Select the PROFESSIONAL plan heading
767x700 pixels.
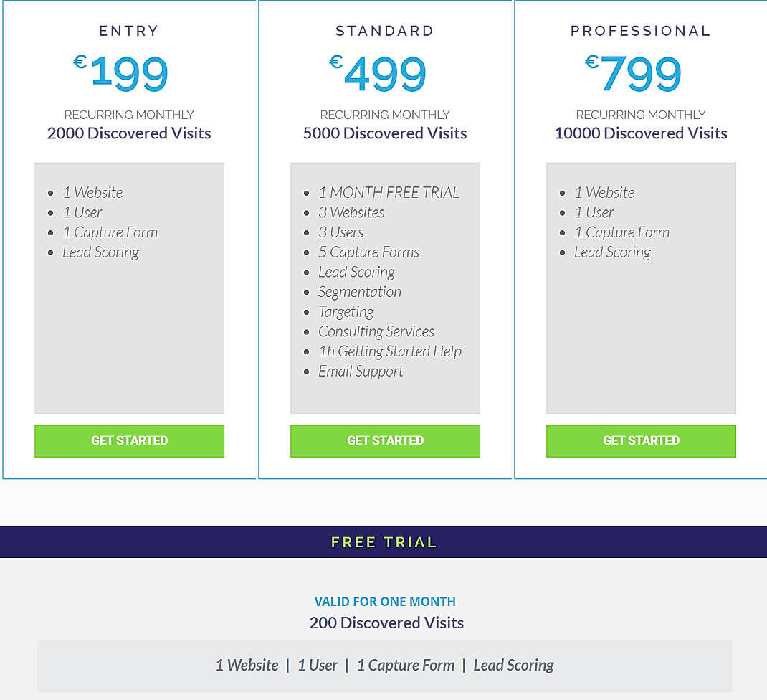[x=641, y=31]
